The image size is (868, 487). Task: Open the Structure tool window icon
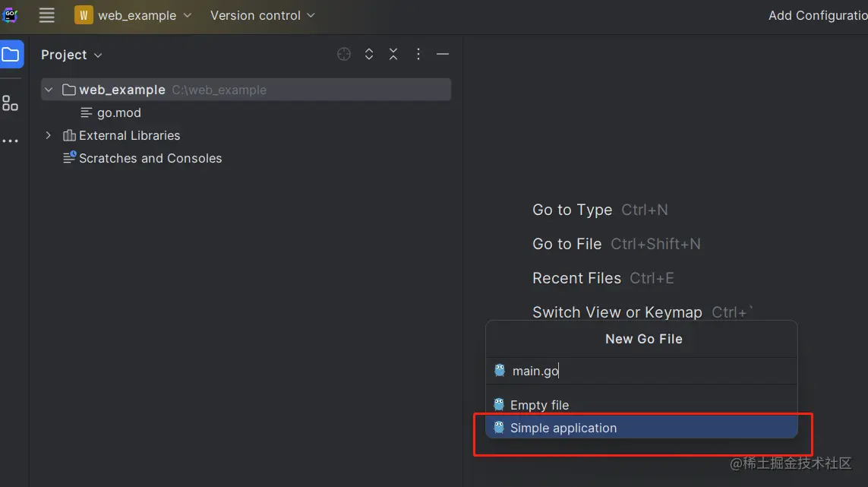pos(11,103)
